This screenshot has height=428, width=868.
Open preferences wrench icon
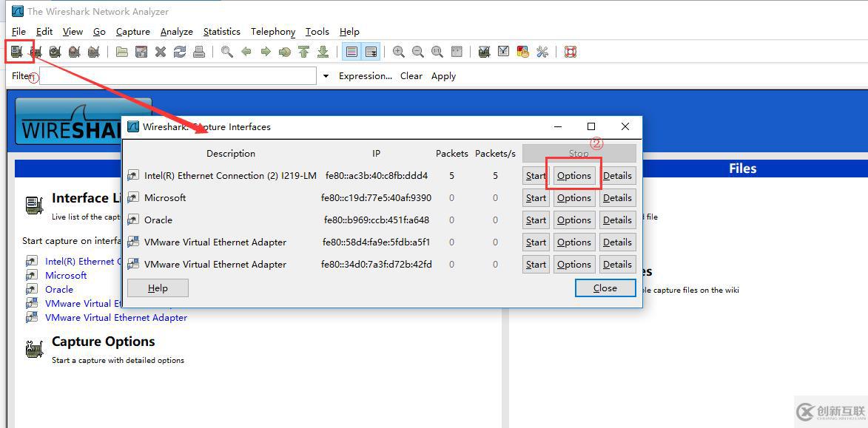click(x=542, y=52)
